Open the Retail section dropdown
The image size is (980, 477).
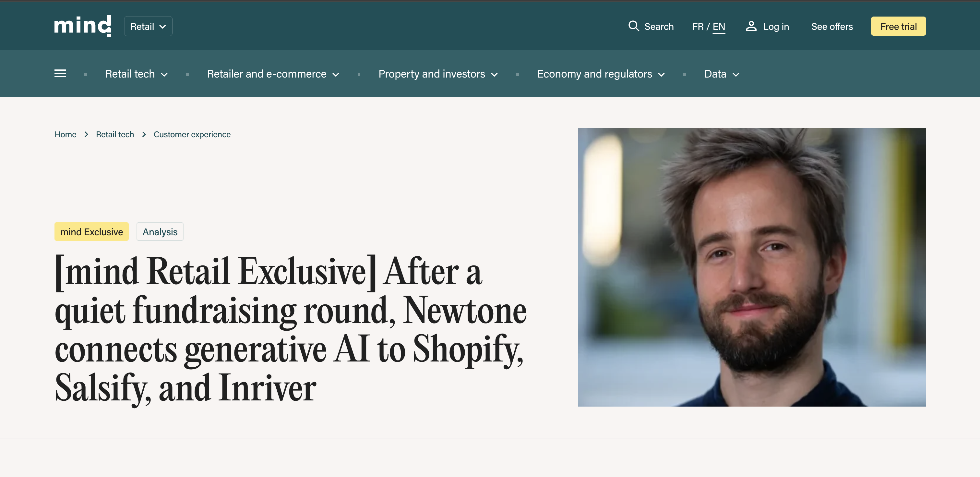[x=148, y=26]
